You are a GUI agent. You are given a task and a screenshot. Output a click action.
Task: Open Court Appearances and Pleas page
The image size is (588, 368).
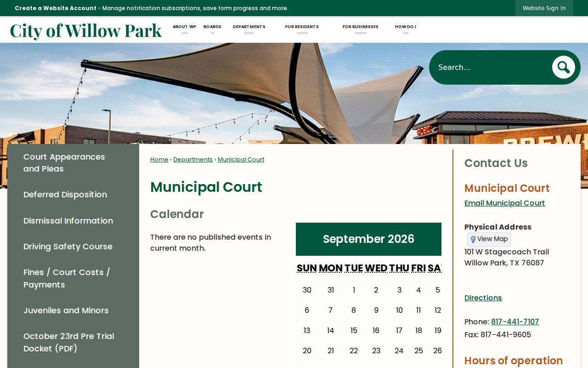click(x=64, y=163)
